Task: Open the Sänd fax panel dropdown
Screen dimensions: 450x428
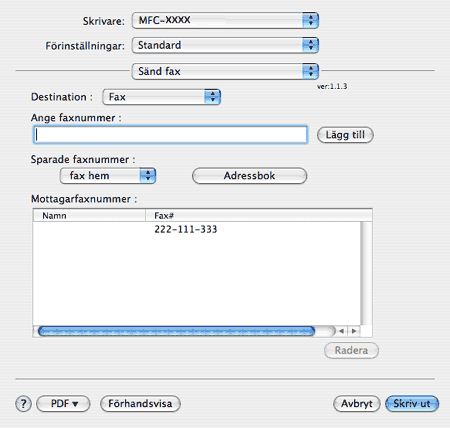Action: click(x=225, y=71)
